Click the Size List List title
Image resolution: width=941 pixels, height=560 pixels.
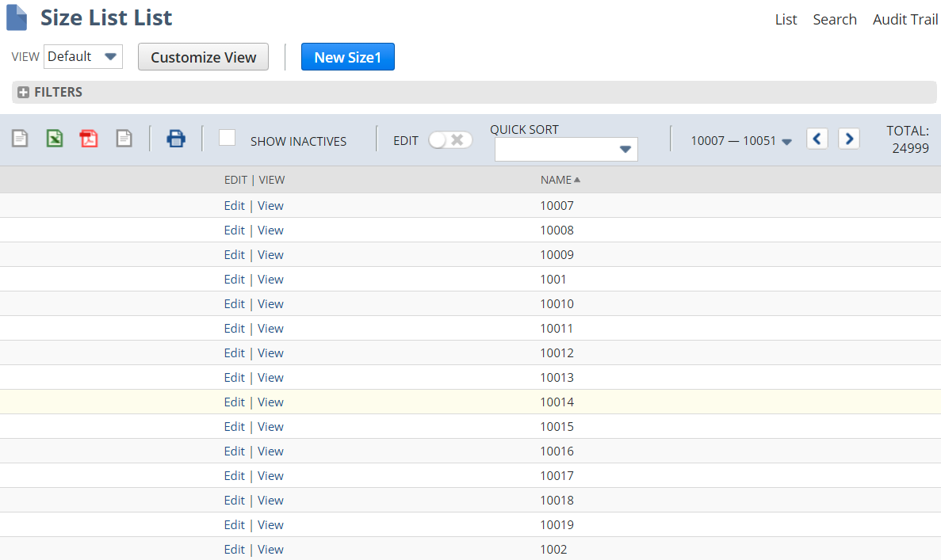point(106,18)
